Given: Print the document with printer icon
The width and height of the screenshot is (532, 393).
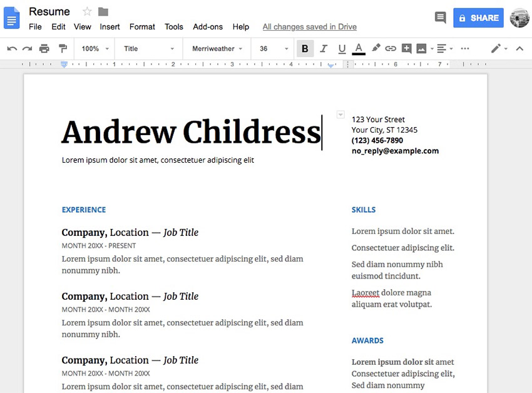Looking at the screenshot, I should pyautogui.click(x=44, y=49).
